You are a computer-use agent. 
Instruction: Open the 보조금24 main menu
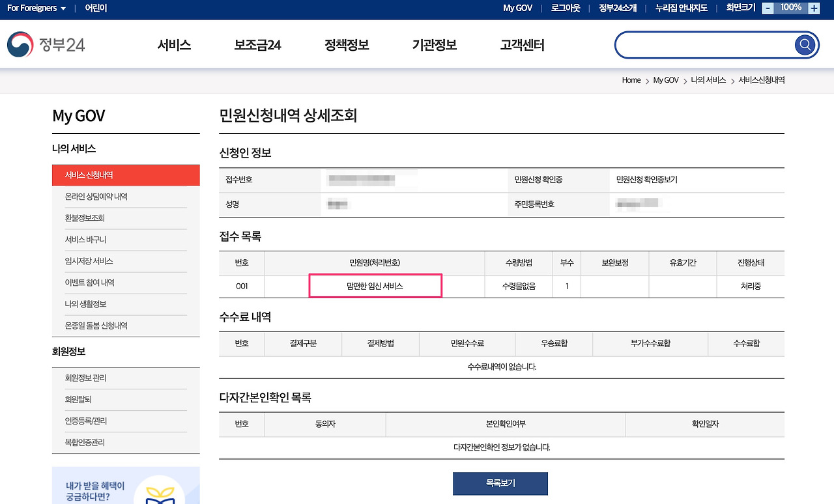[257, 45]
